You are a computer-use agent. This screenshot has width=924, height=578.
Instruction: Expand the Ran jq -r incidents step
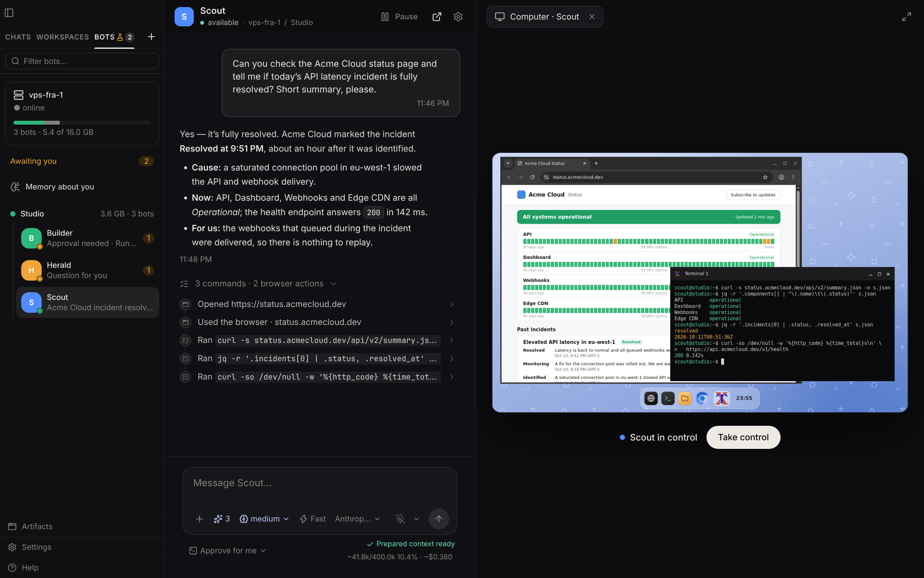click(317, 359)
